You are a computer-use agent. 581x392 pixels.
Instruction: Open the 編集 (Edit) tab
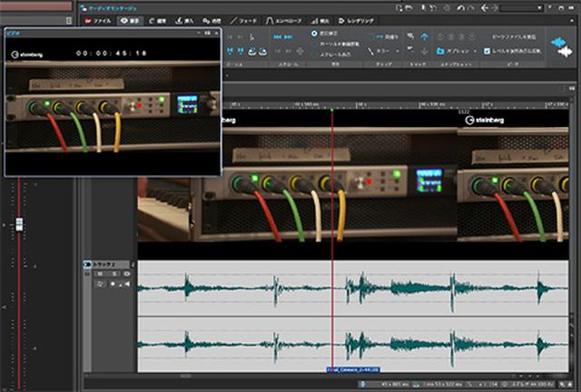[x=157, y=21]
